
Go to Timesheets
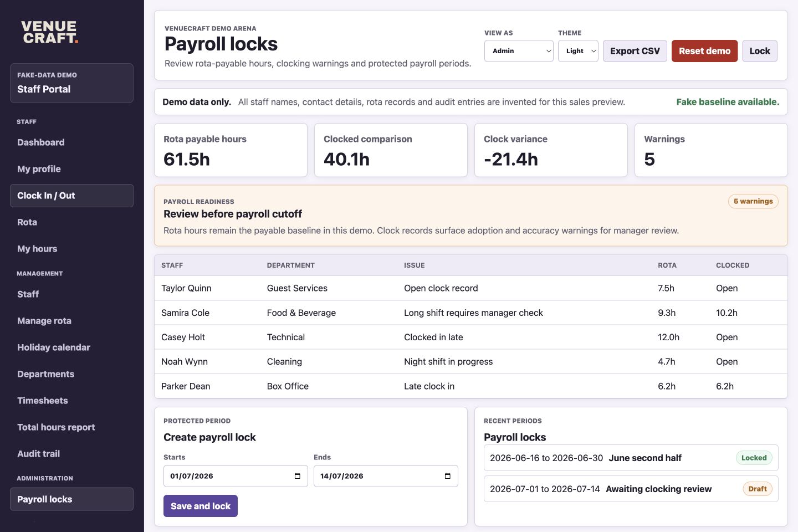click(71, 401)
